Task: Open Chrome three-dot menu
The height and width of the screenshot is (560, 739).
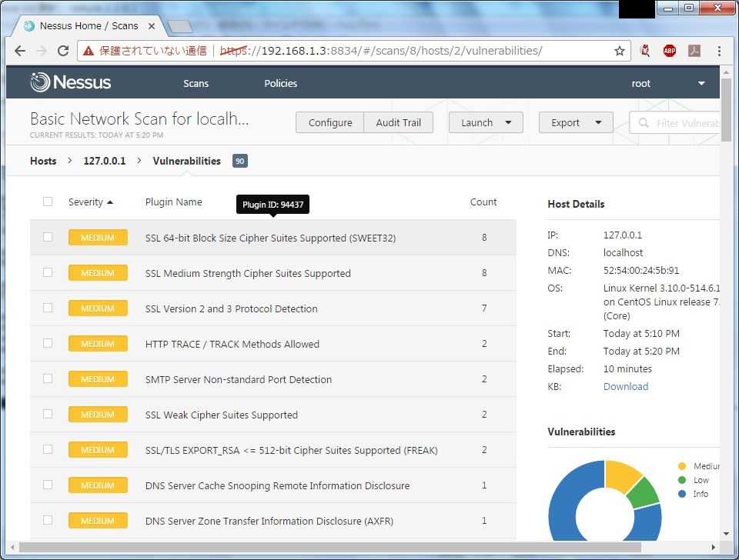Action: pyautogui.click(x=719, y=51)
